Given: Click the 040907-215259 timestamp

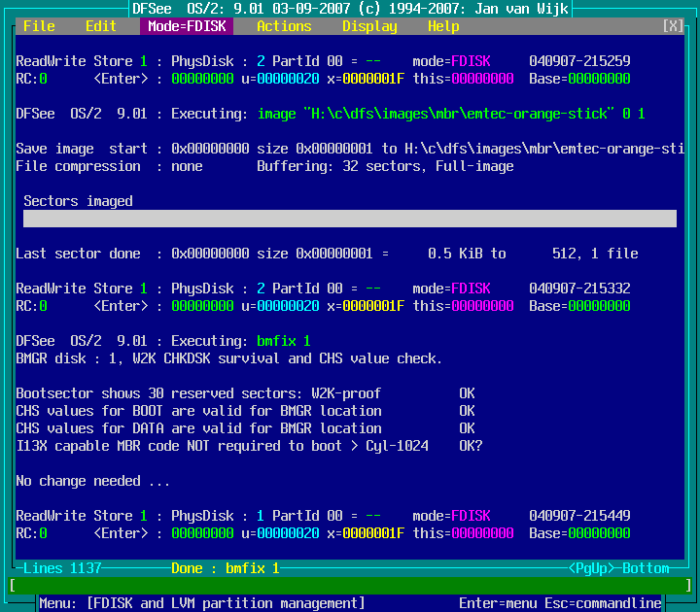Looking at the screenshot, I should click(x=579, y=61).
